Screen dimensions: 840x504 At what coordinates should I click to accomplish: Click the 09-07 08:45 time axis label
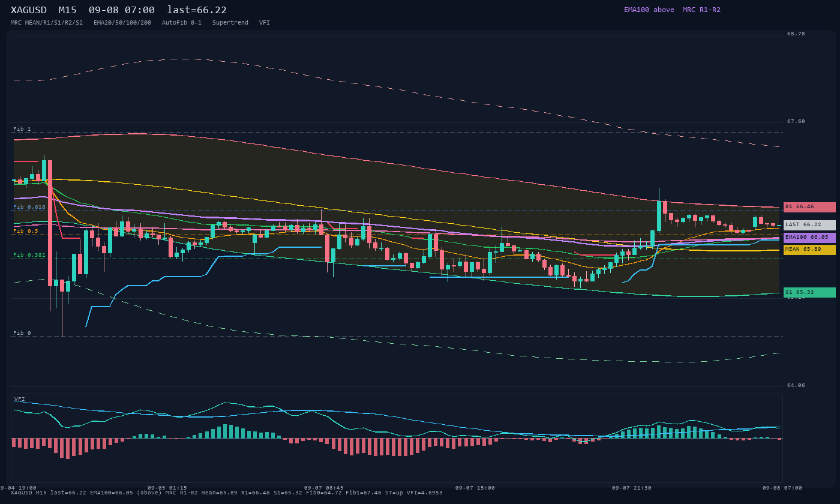(324, 488)
